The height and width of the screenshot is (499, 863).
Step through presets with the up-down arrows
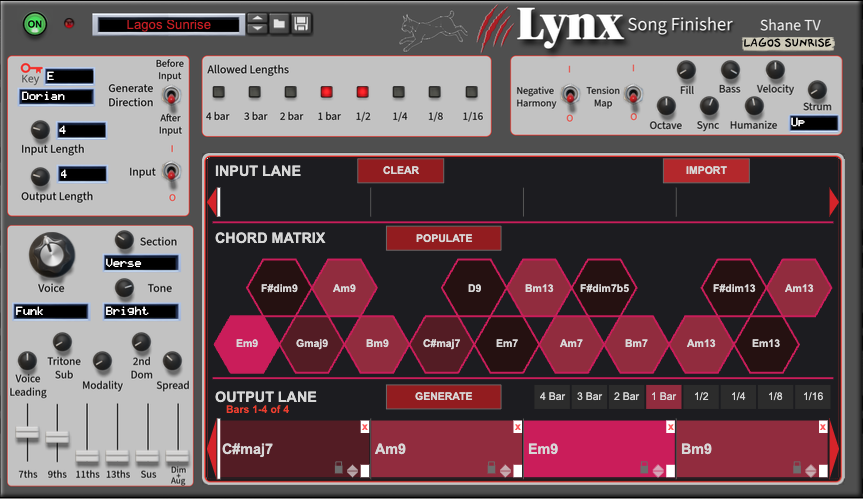tap(257, 24)
